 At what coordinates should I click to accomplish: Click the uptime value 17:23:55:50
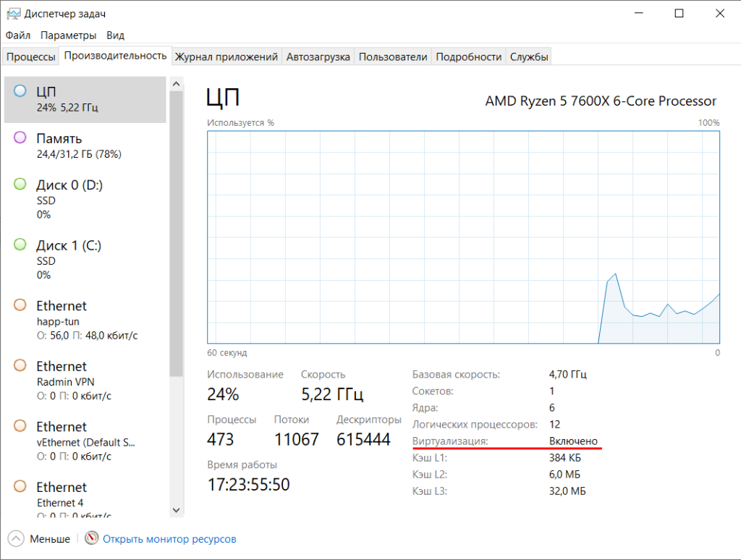coord(249,485)
